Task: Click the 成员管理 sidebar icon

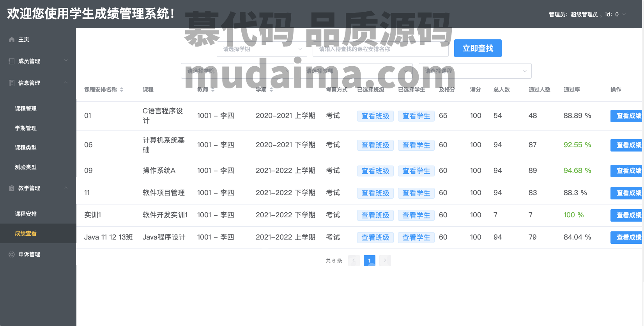Action: 12,61
